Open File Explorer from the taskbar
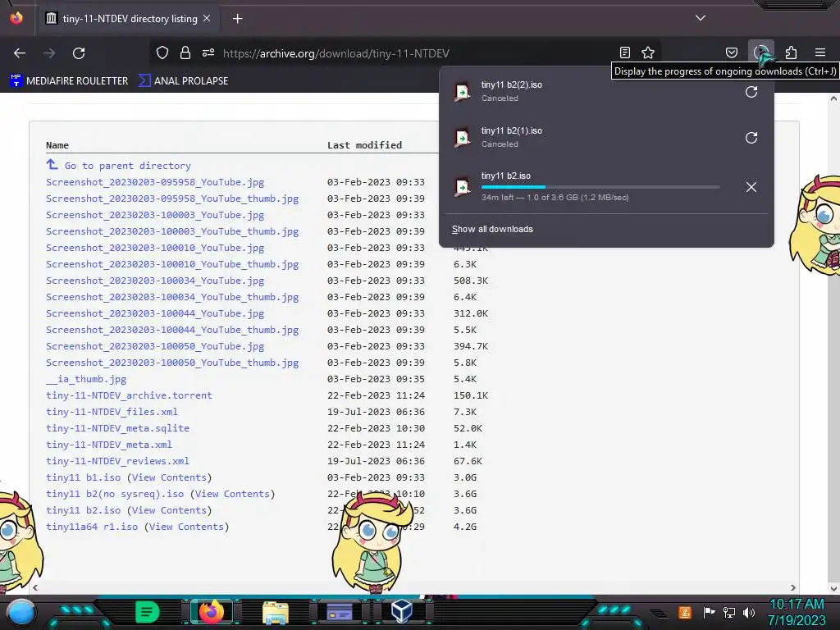The height and width of the screenshot is (630, 840). [276, 613]
